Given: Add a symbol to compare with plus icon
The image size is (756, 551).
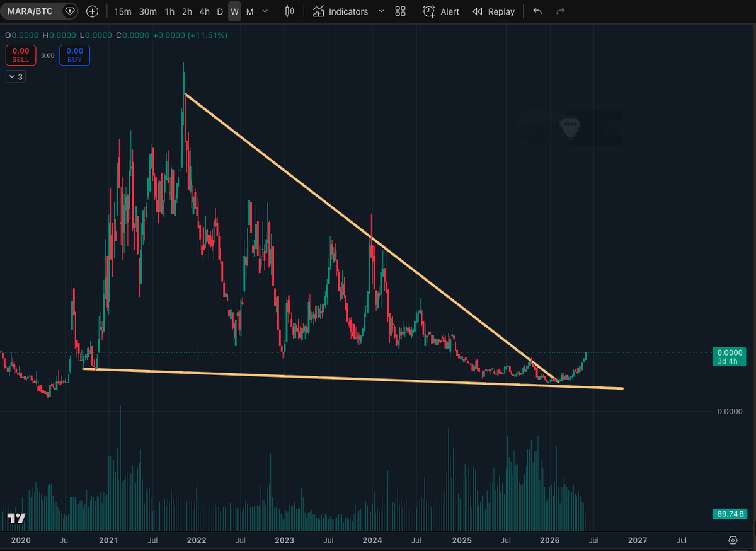Looking at the screenshot, I should (x=92, y=11).
